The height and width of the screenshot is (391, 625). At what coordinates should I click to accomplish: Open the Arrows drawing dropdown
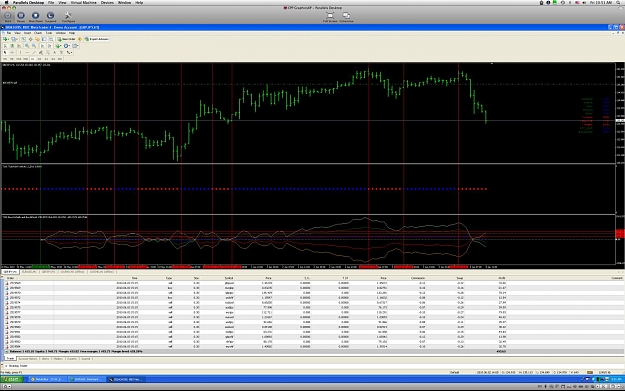[69, 53]
